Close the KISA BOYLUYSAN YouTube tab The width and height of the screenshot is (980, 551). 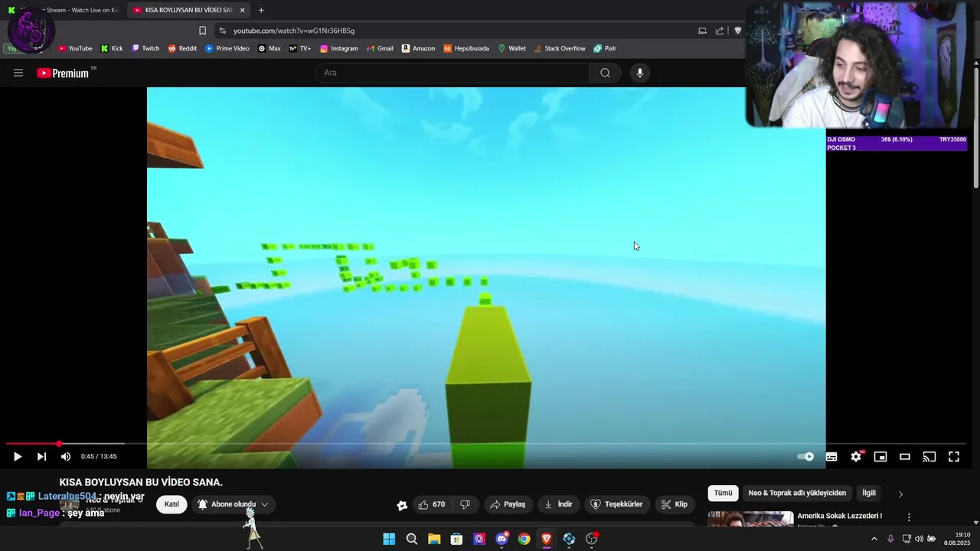coord(243,10)
